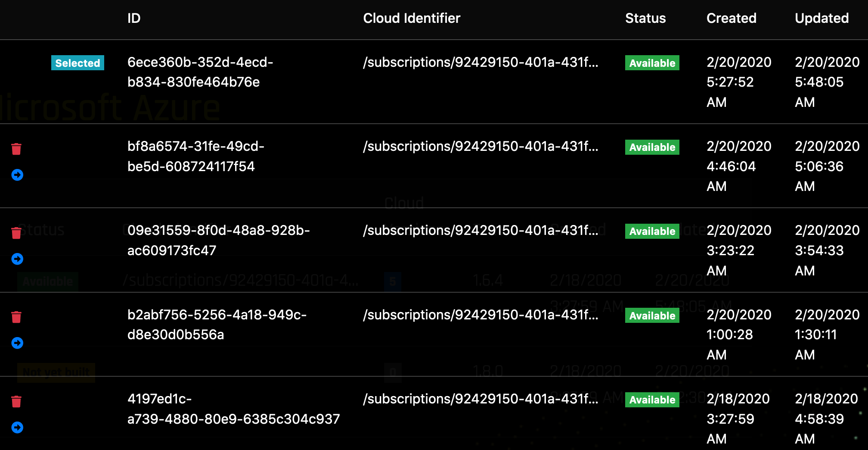Select the 09e31559 entry via blue arrow
The height and width of the screenshot is (450, 868).
click(17, 259)
